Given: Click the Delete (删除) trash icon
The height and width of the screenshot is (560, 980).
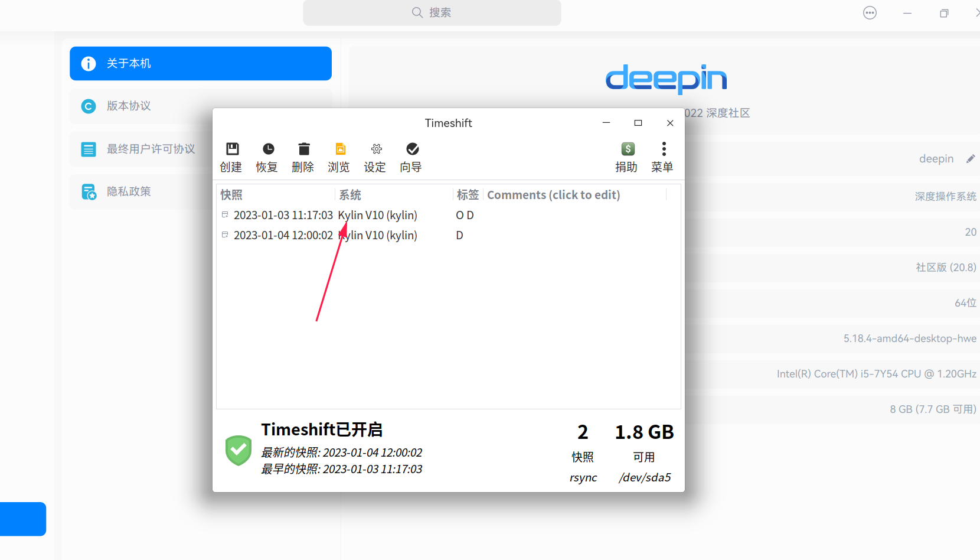Looking at the screenshot, I should tap(304, 149).
